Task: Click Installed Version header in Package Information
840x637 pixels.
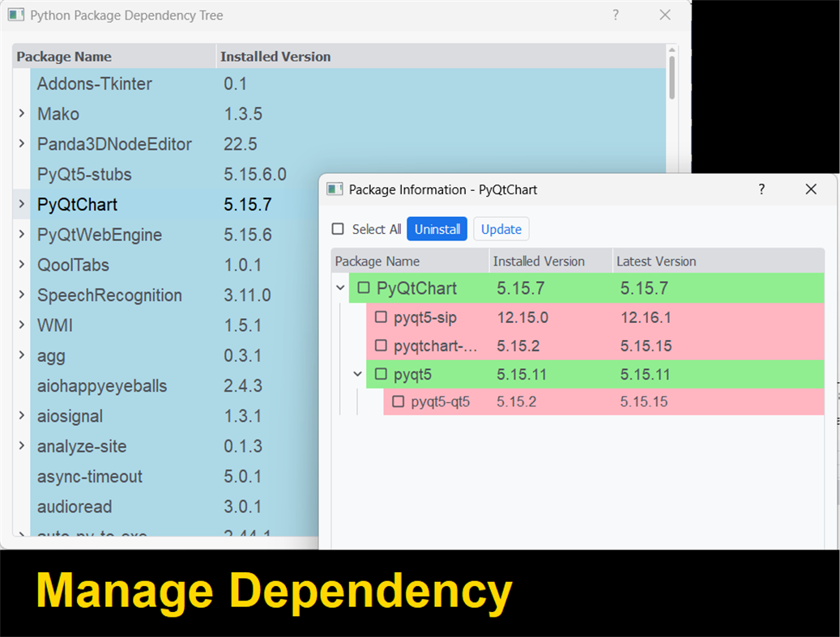Action: [x=552, y=261]
